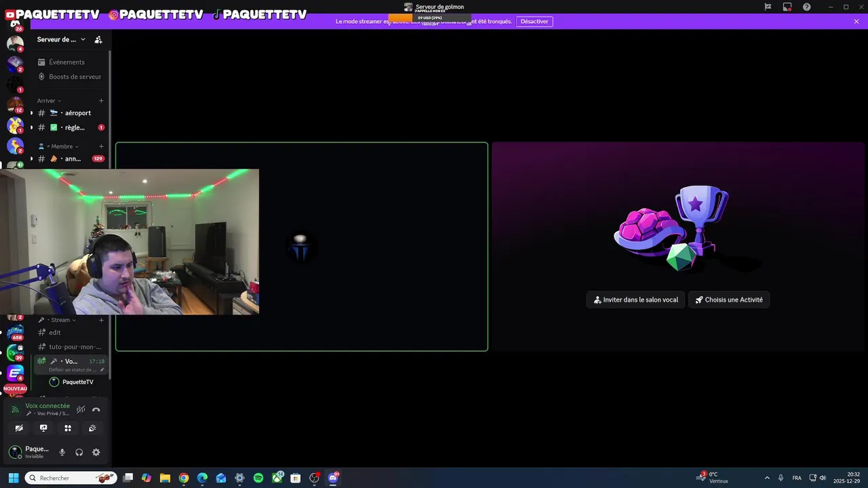Open the Discord icon in the taskbar
Screen dimensions: 868x488
(x=333, y=478)
